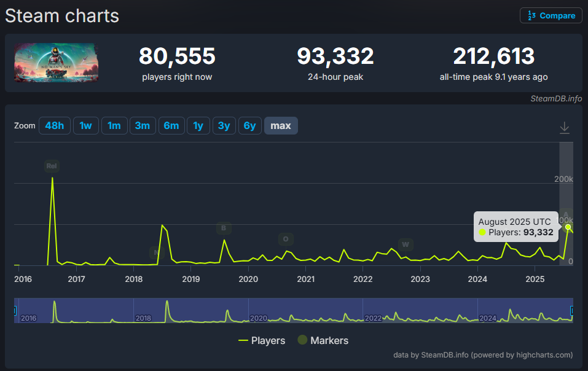Click the 2020 x-axis label on main chart

tap(248, 279)
